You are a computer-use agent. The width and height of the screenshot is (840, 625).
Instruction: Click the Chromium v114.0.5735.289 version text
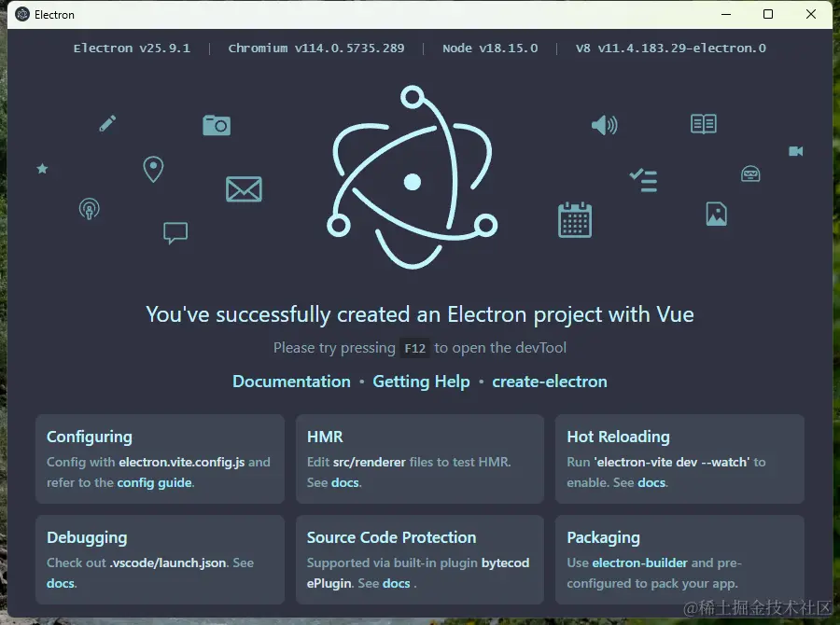tap(316, 49)
